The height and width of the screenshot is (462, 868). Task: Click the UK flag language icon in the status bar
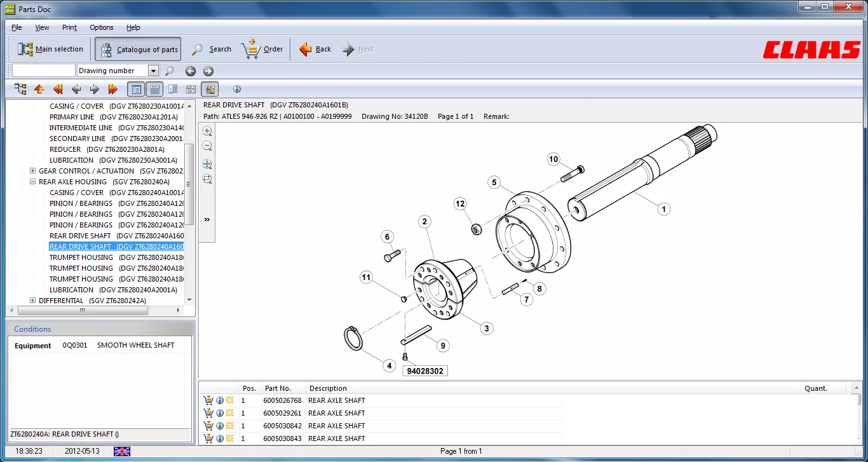tap(122, 451)
